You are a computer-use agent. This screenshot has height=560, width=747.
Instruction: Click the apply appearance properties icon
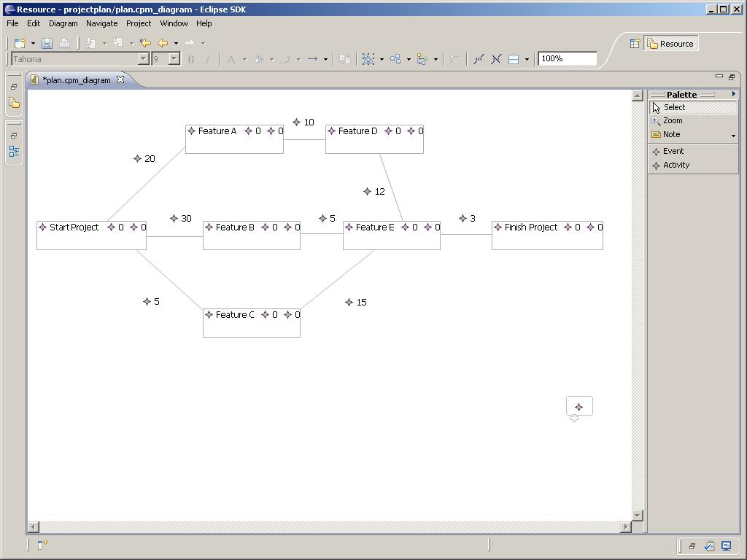click(x=344, y=60)
